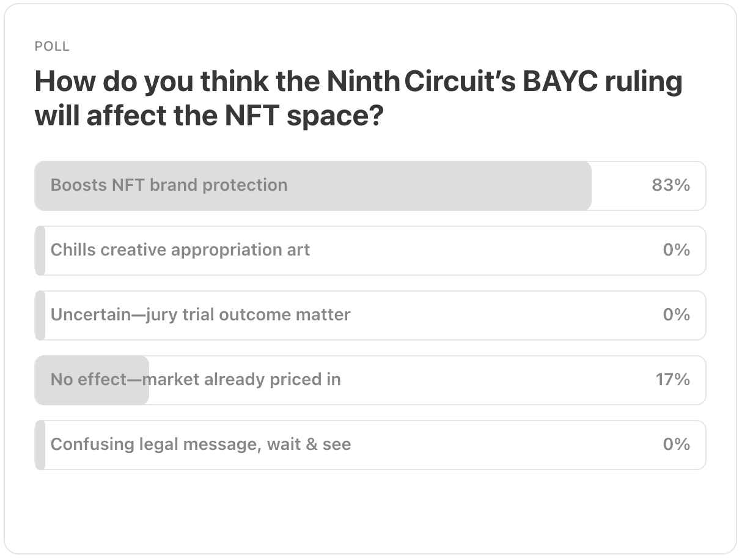Image resolution: width=742 pixels, height=560 pixels.
Task: Choose the "Chills creative appropriation art" answer
Action: 180,250
